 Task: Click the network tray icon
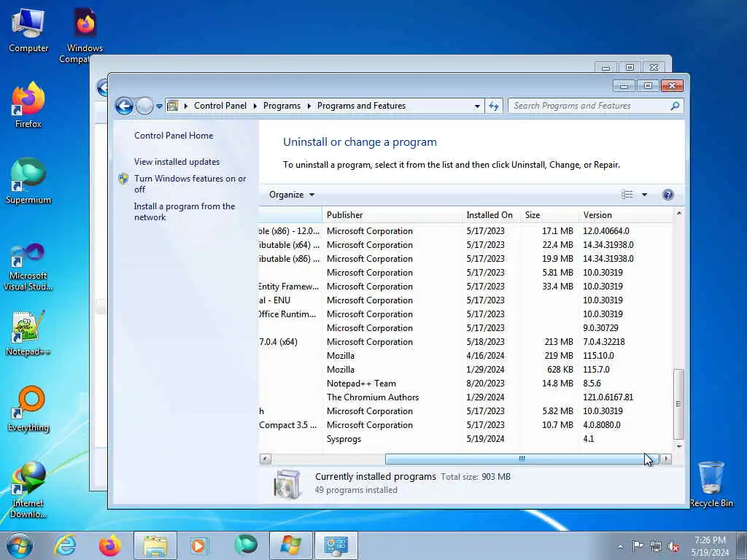656,547
